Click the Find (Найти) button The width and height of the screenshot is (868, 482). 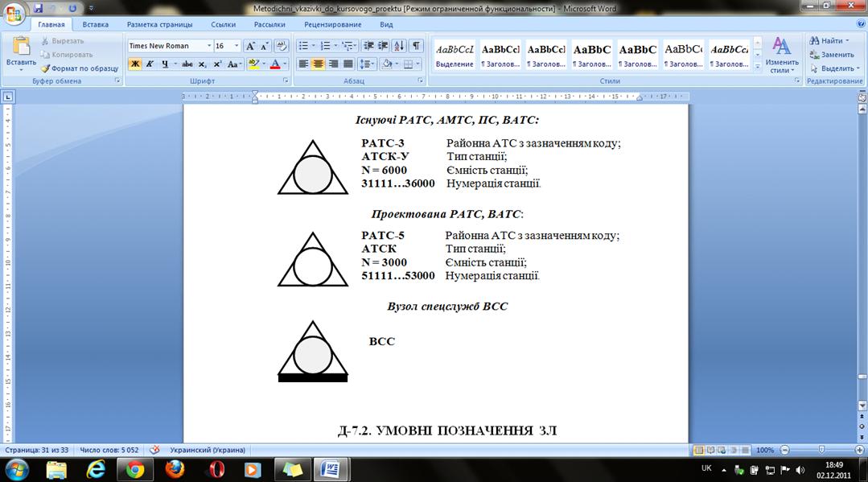831,40
